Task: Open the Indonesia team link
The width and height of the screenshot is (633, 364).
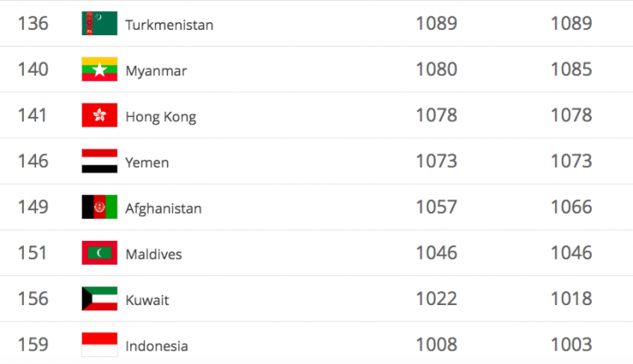Action: [156, 346]
